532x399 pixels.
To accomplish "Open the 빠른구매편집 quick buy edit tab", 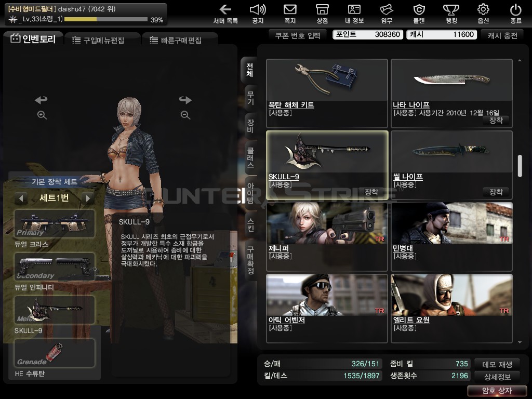I will (x=179, y=40).
